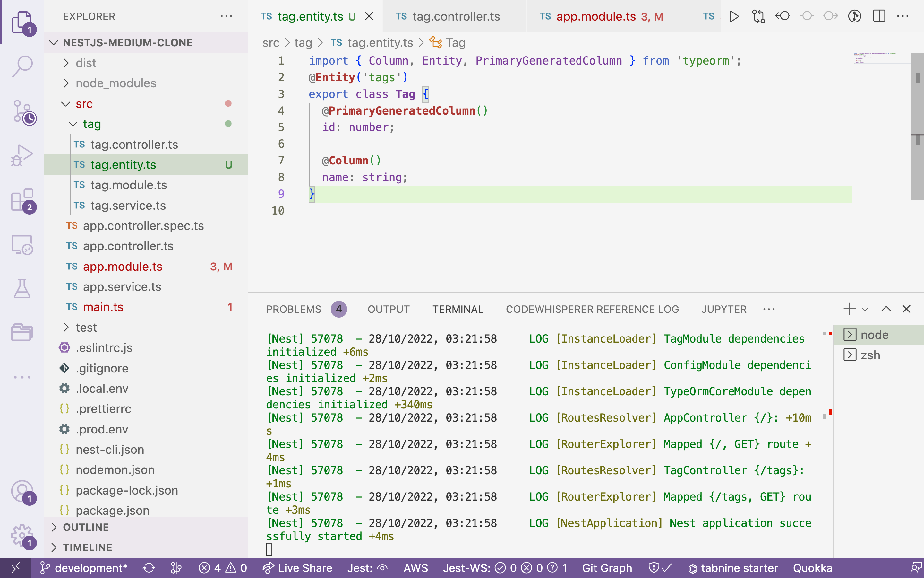Click the development branch indicator

84,568
